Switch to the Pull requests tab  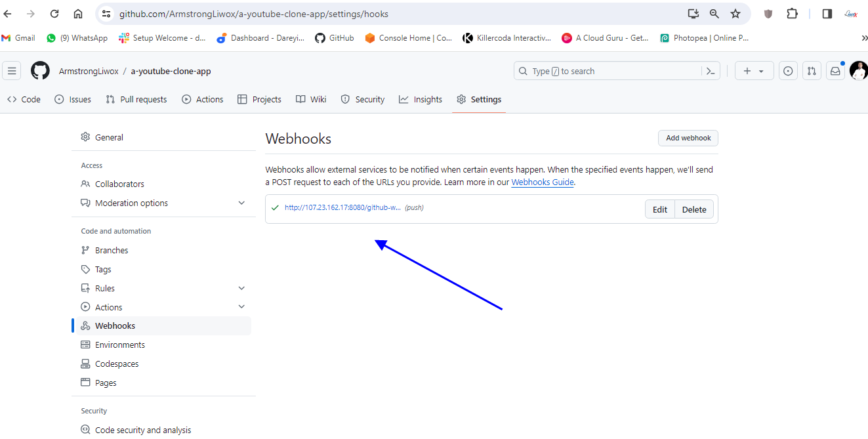coord(136,100)
